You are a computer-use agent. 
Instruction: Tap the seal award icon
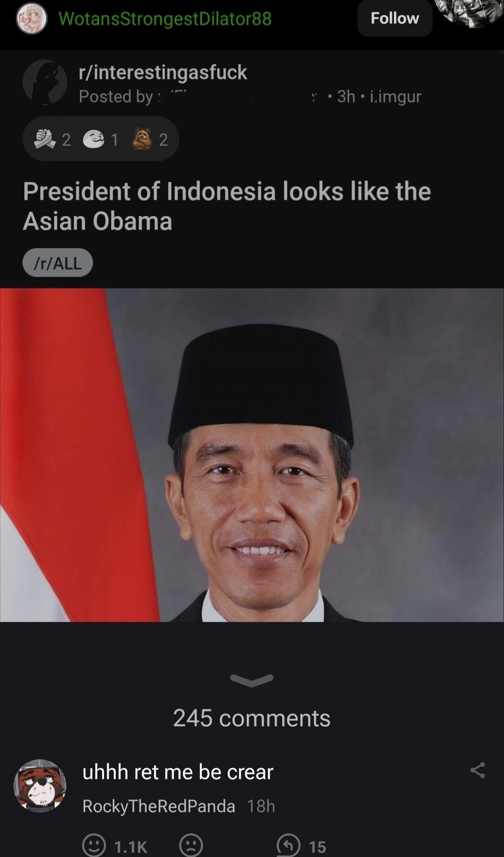[93, 139]
